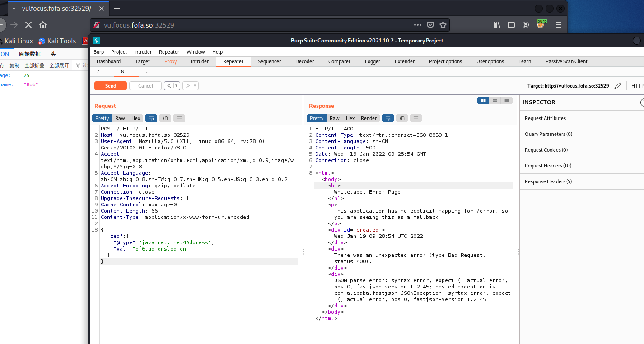
Task: Open page actions three-dots menu
Action: tap(417, 25)
